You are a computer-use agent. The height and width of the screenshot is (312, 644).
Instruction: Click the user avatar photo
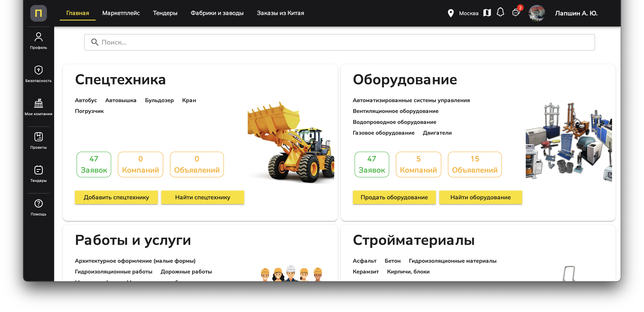click(537, 13)
